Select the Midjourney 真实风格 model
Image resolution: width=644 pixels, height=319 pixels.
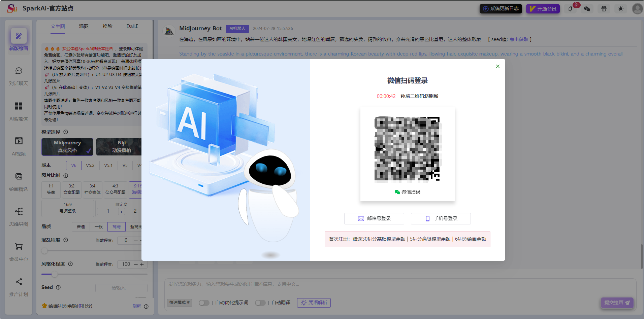(67, 147)
